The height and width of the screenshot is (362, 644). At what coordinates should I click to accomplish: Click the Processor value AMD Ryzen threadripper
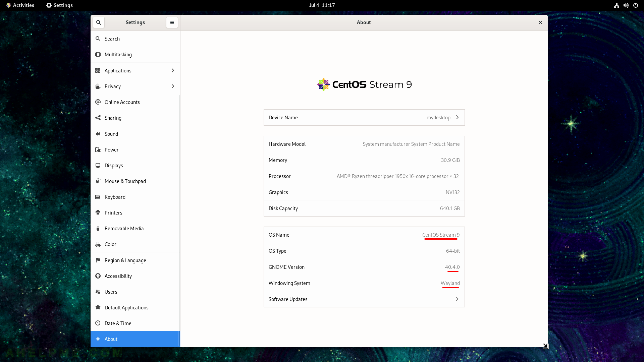398,176
